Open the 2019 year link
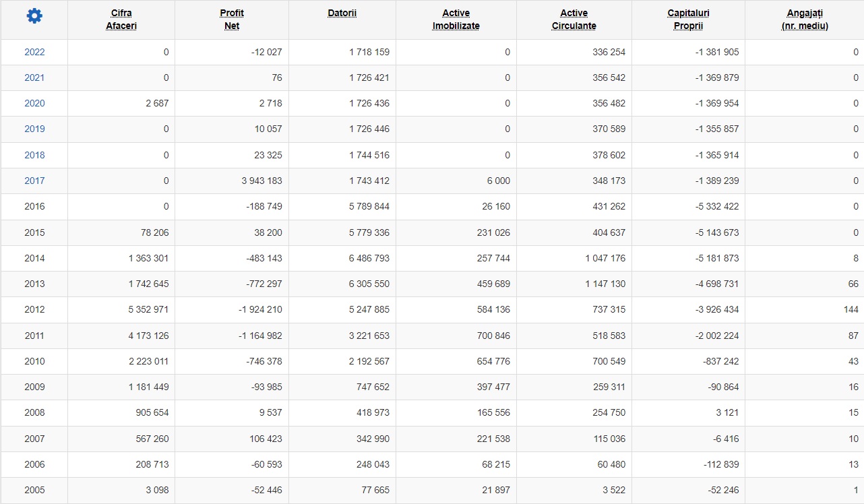 pyautogui.click(x=34, y=129)
